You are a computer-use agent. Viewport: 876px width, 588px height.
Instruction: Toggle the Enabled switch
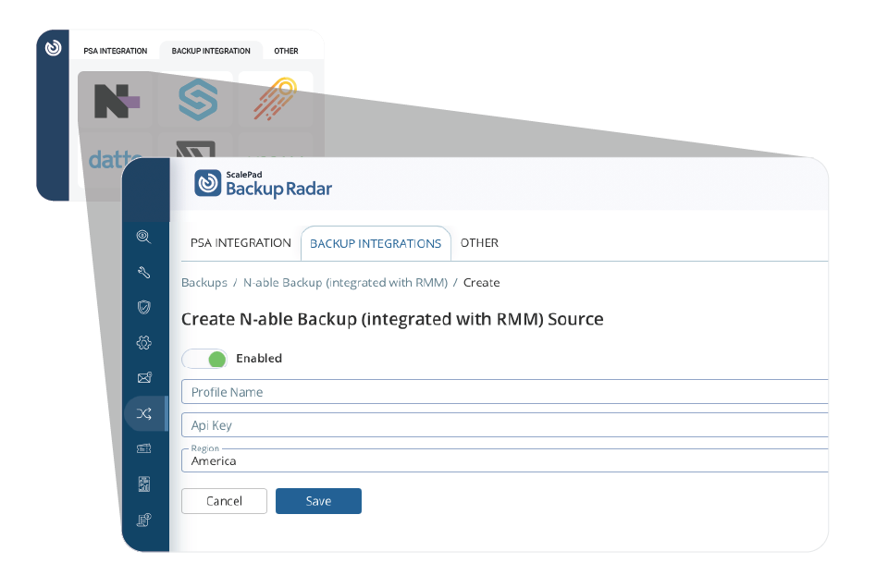pos(204,359)
